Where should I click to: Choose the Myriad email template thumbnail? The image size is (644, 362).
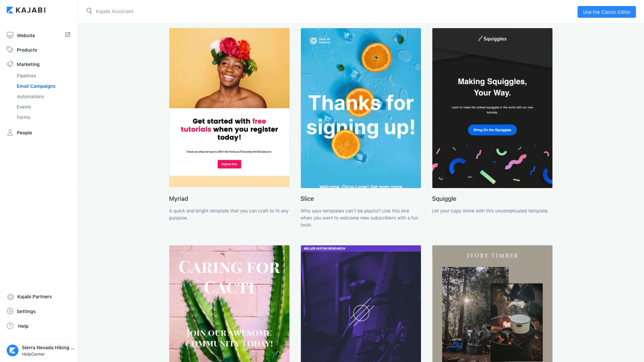(x=229, y=108)
